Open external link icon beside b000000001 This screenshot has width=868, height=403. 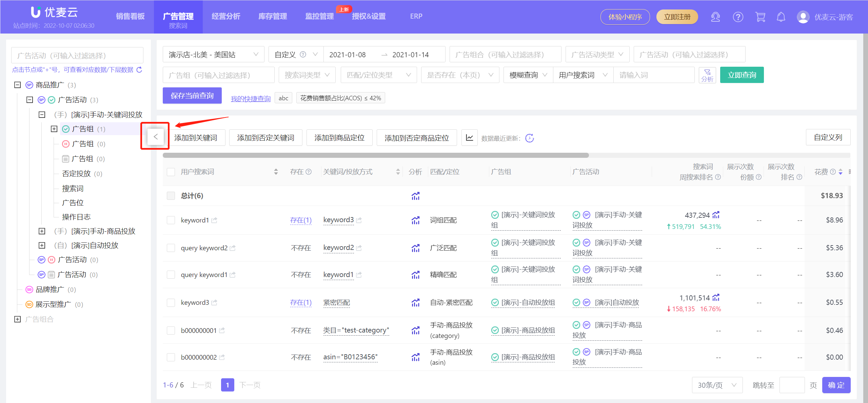(222, 331)
